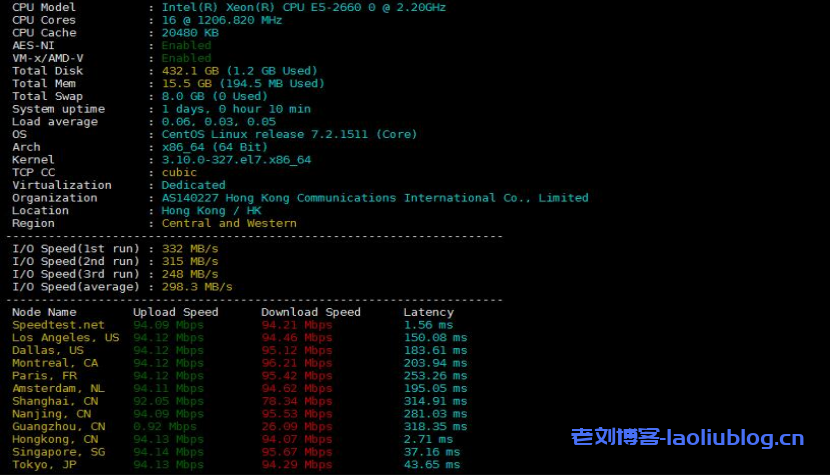The height and width of the screenshot is (475, 830).
Task: Click the Kernel version 3.10.0-327 text
Action: click(236, 160)
